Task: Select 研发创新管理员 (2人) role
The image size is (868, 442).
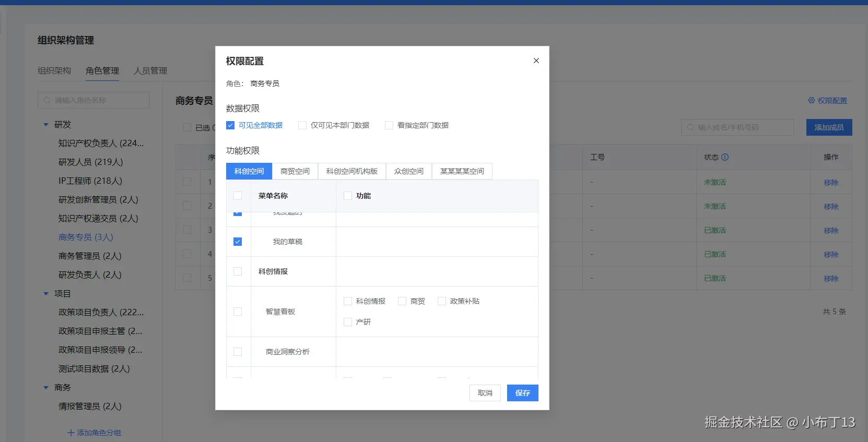Action: pyautogui.click(x=98, y=200)
